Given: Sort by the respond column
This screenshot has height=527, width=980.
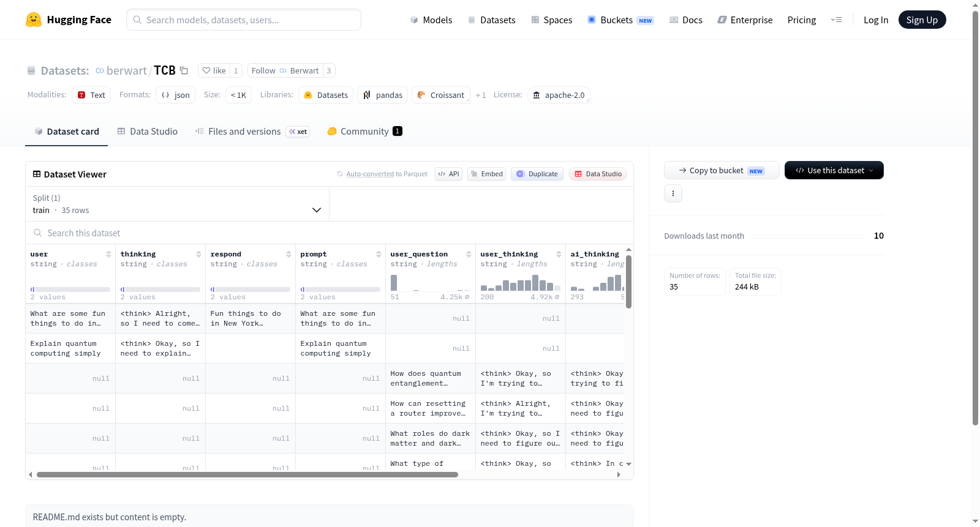Looking at the screenshot, I should pos(288,254).
